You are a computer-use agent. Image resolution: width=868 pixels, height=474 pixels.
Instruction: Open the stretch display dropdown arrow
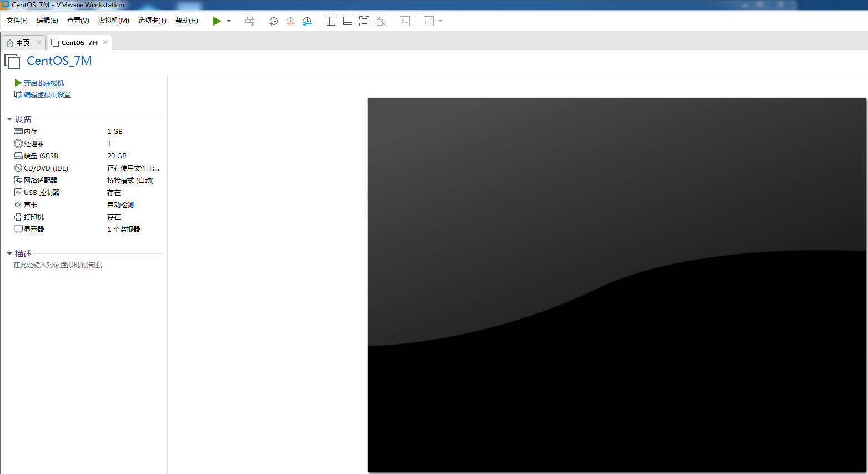[440, 21]
